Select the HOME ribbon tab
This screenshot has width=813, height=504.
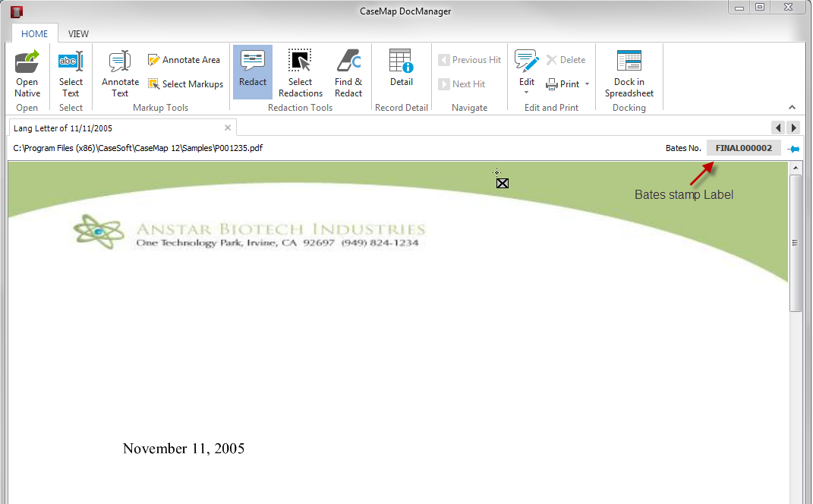[35, 34]
